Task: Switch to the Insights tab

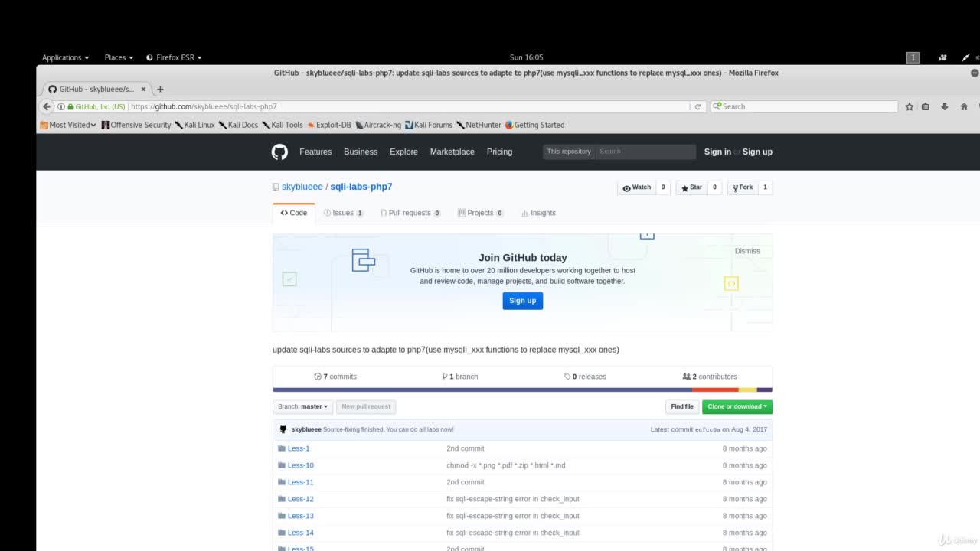Action: pos(538,213)
